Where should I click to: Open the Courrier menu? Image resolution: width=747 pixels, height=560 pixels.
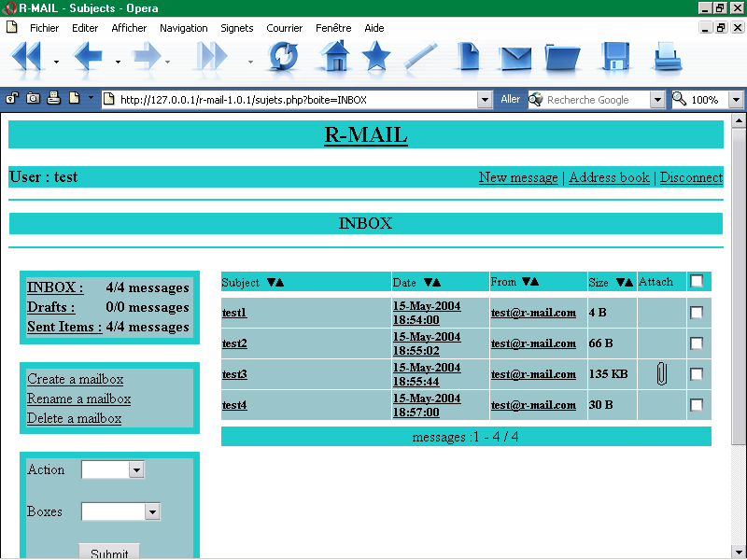284,28
